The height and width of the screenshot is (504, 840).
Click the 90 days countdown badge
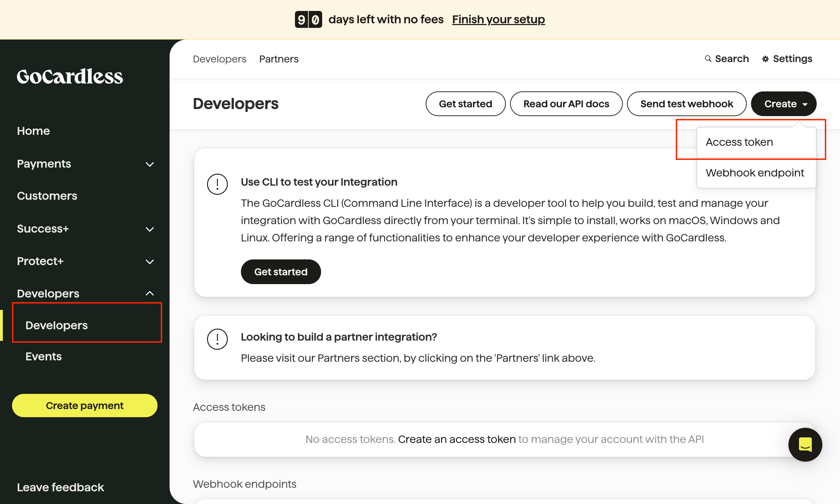308,19
